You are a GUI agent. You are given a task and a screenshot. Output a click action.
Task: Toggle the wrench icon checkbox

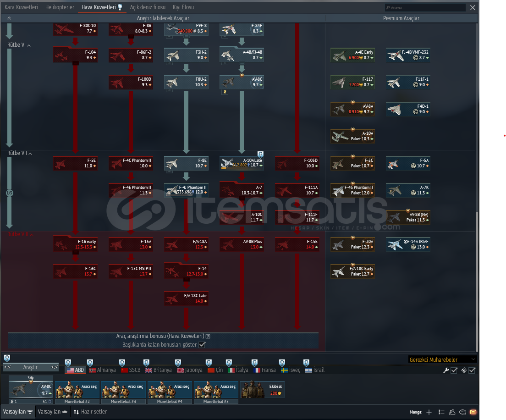pos(454,370)
